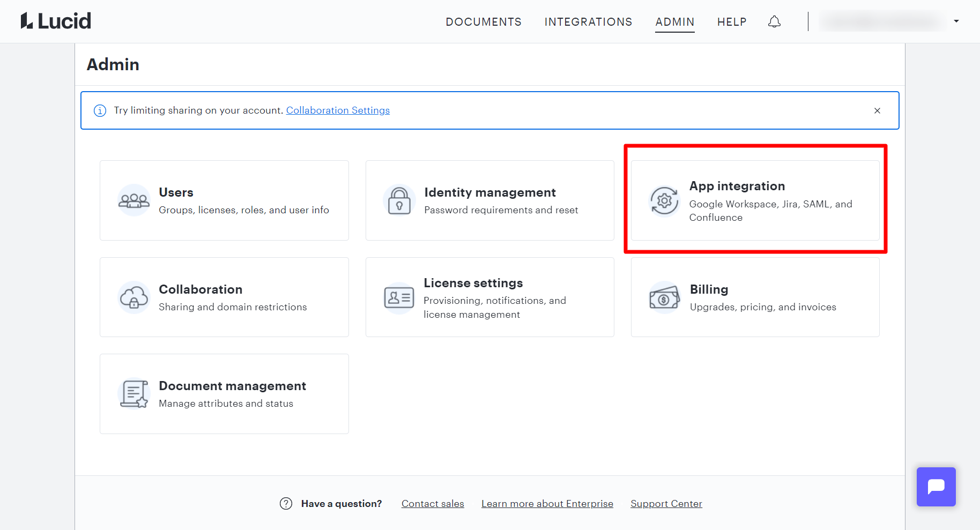The width and height of the screenshot is (980, 530).
Task: Open the Document management heading
Action: tap(233, 386)
